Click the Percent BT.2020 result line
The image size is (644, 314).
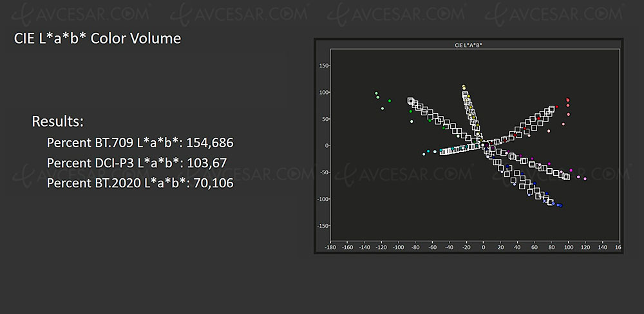pos(140,183)
